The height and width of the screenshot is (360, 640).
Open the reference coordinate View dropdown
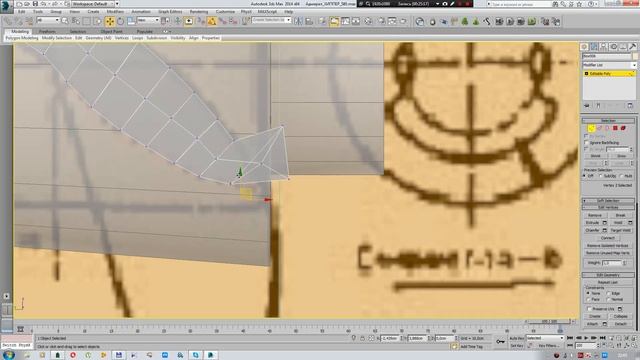148,20
